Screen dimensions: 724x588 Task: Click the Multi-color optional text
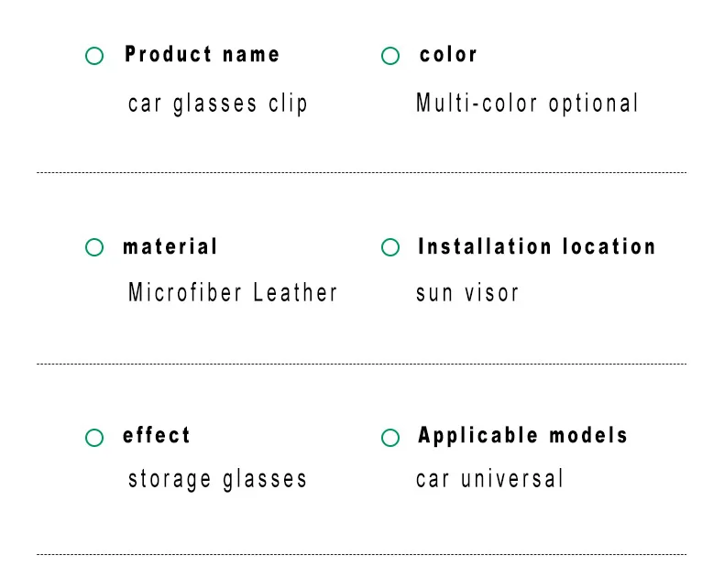coord(527,103)
